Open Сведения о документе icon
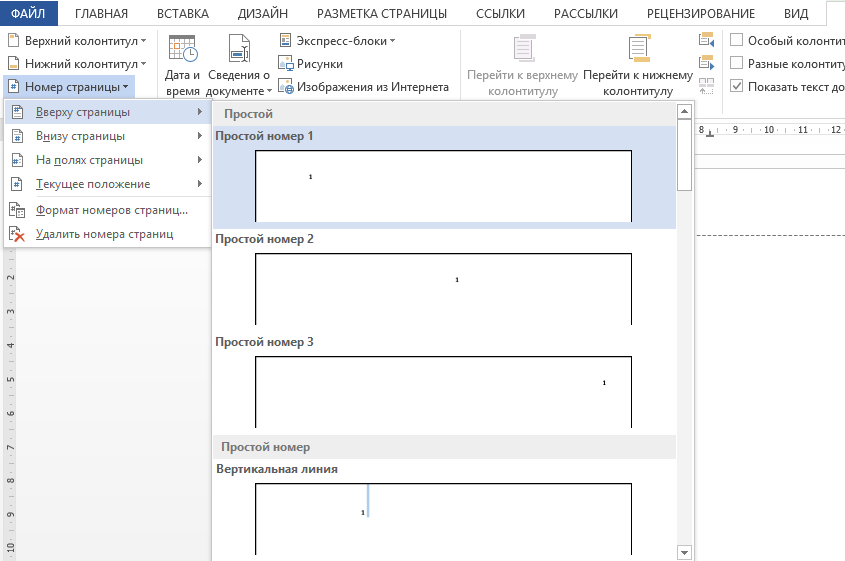The height and width of the screenshot is (561, 845). [239, 50]
